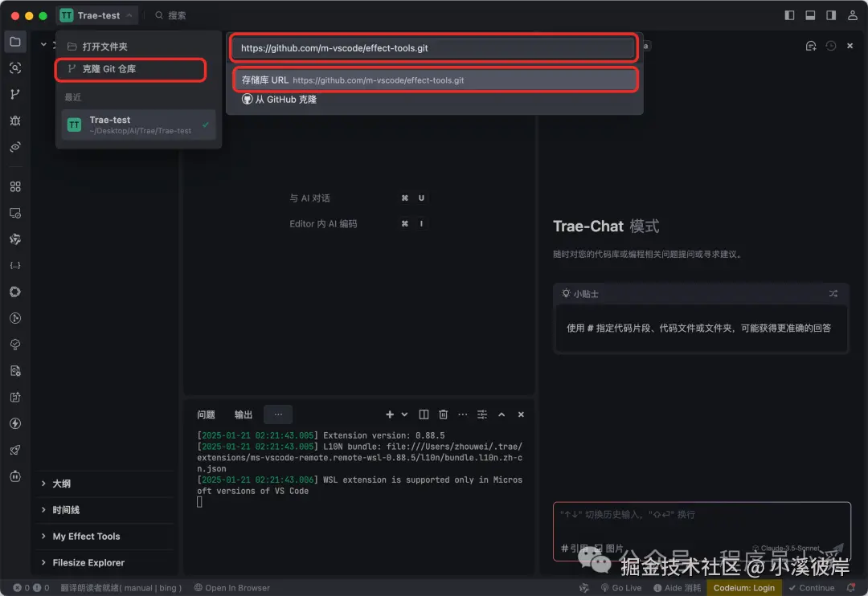The height and width of the screenshot is (596, 868).
Task: Click the lightning bolt icon in the activity bar
Action: (x=15, y=423)
